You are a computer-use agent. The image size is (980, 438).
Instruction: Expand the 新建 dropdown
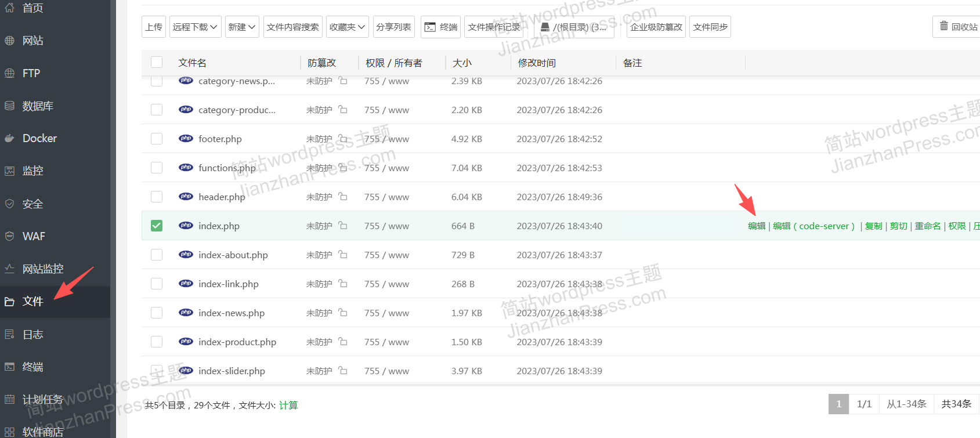[x=242, y=27]
